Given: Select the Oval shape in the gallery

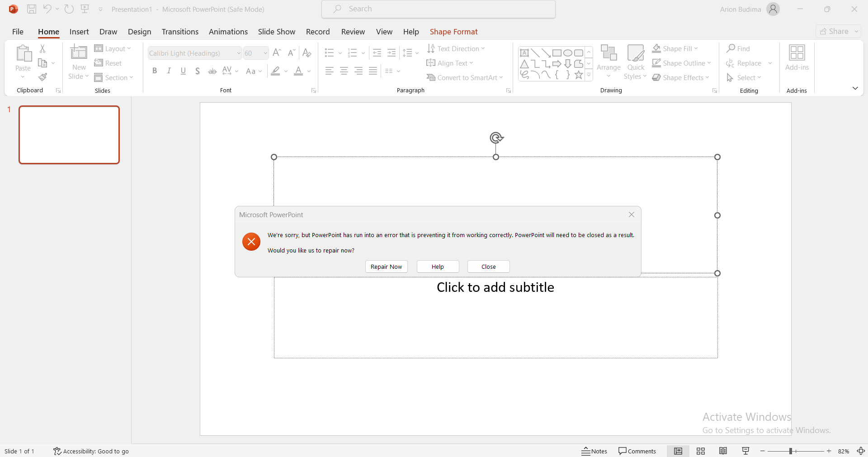Looking at the screenshot, I should [x=568, y=53].
